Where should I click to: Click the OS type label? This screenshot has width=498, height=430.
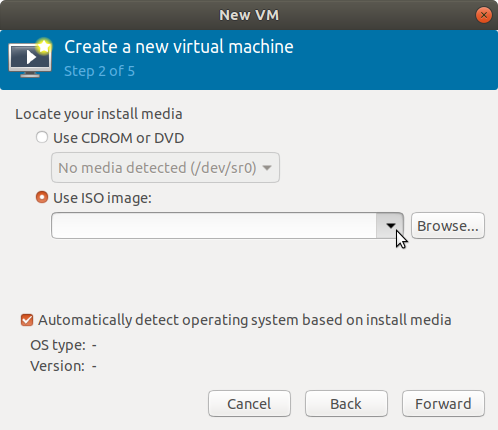pyautogui.click(x=58, y=345)
